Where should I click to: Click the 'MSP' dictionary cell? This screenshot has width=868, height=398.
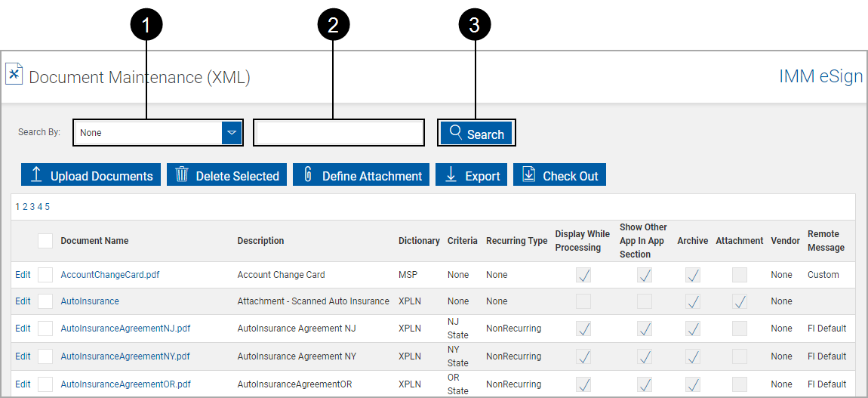[408, 275]
